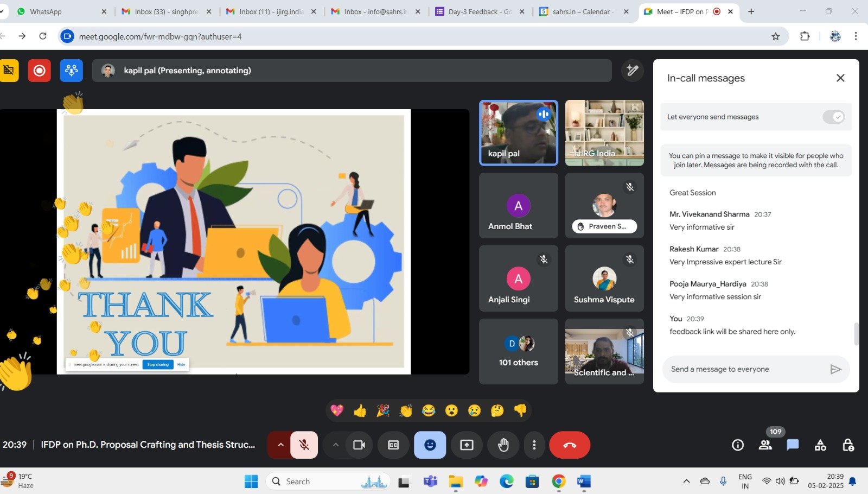Click the present screen icon

(467, 445)
